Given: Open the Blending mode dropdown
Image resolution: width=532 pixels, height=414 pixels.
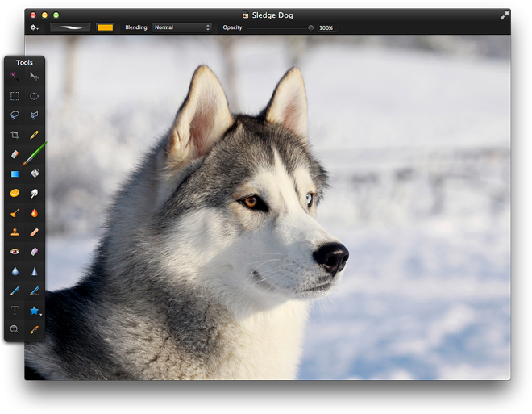Looking at the screenshot, I should pyautogui.click(x=182, y=27).
